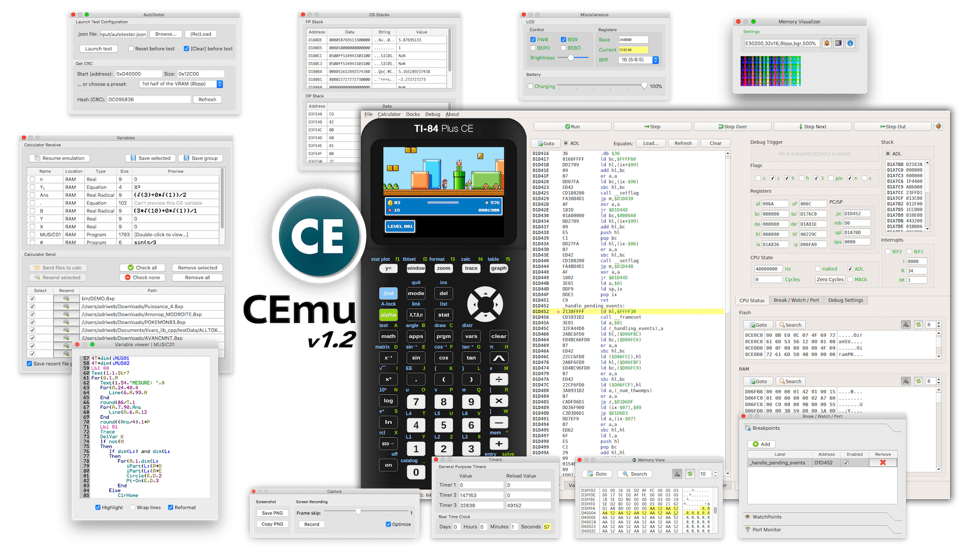Click Save PNG in Capture window

(272, 513)
